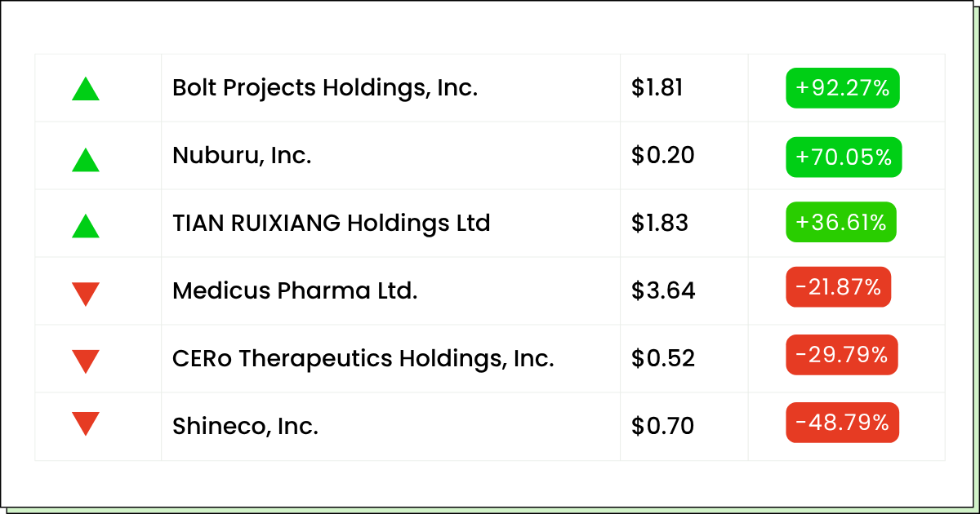Click the +36.61% gain badge
Image resolution: width=980 pixels, height=514 pixels.
[841, 222]
